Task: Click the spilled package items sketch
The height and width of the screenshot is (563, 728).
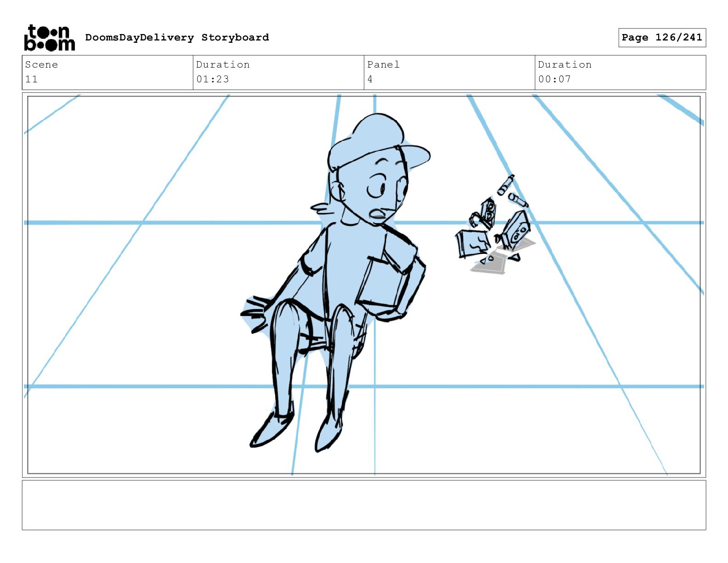Action: tap(495, 225)
